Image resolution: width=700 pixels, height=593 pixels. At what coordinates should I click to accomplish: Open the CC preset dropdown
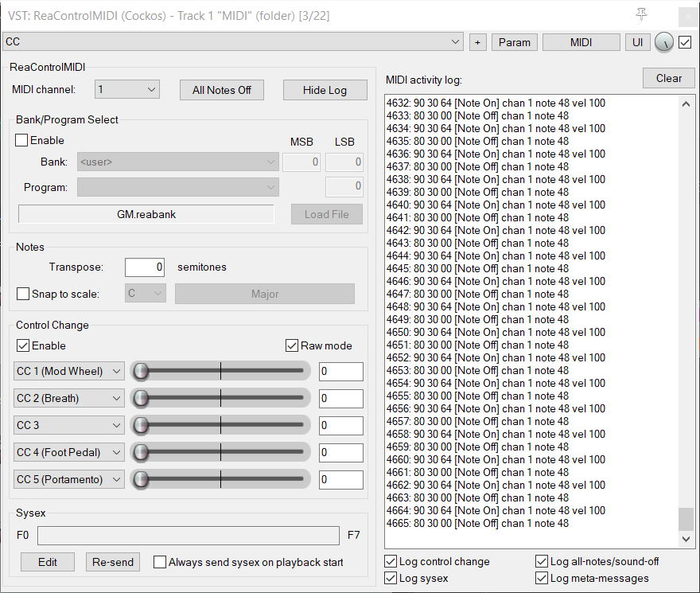coord(232,41)
